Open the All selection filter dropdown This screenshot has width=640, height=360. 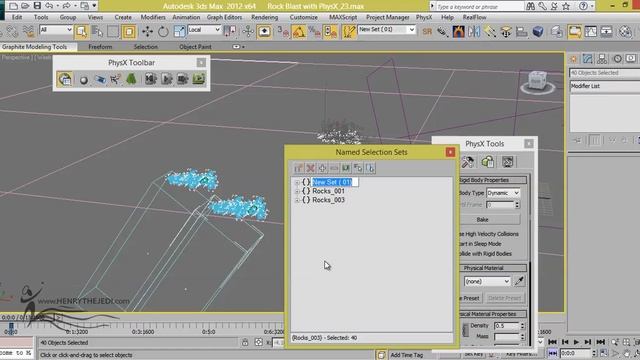tap(56, 30)
